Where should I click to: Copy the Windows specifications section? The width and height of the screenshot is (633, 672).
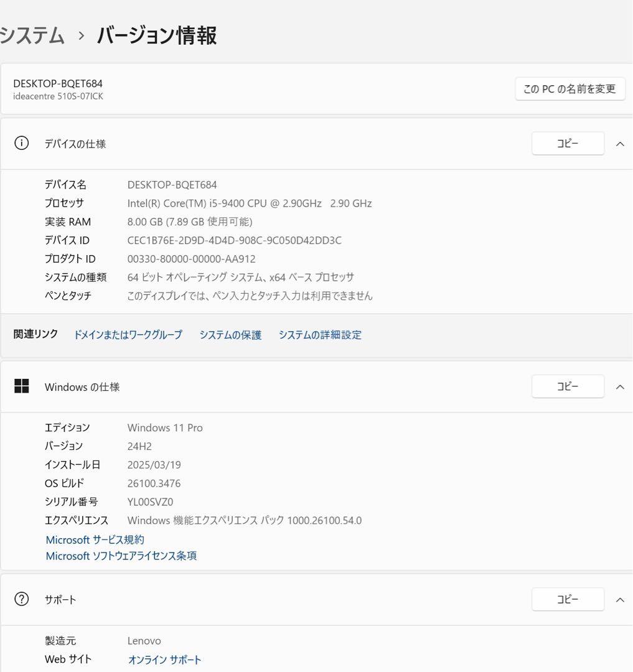567,386
